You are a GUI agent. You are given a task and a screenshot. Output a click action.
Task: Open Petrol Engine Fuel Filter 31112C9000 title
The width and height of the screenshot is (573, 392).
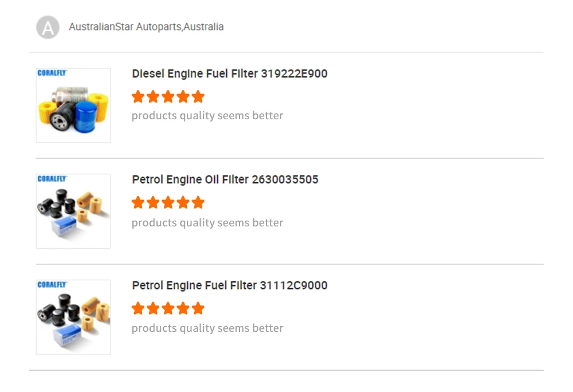coord(229,285)
